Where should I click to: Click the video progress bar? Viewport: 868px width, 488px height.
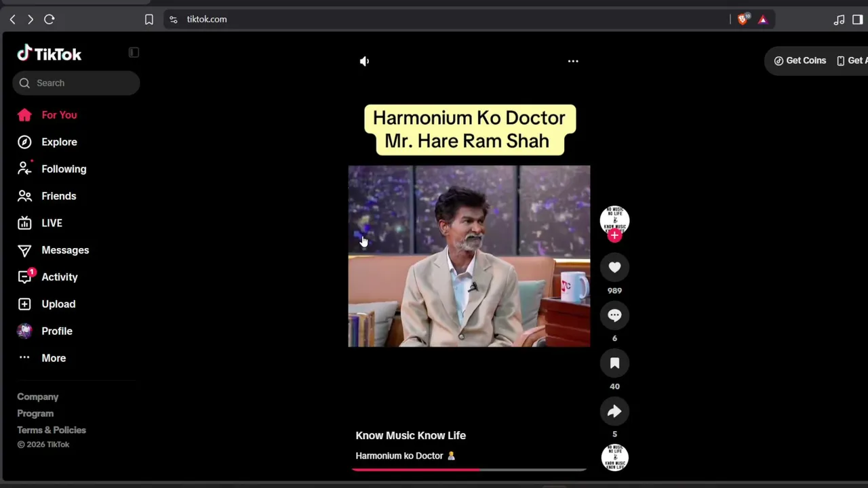469,469
